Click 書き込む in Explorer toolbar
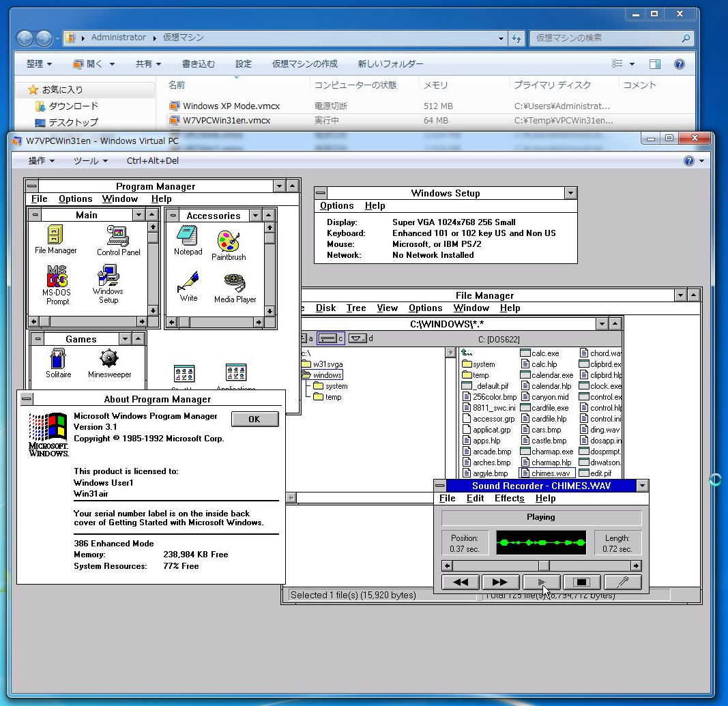This screenshot has height=706, width=728. tap(199, 64)
